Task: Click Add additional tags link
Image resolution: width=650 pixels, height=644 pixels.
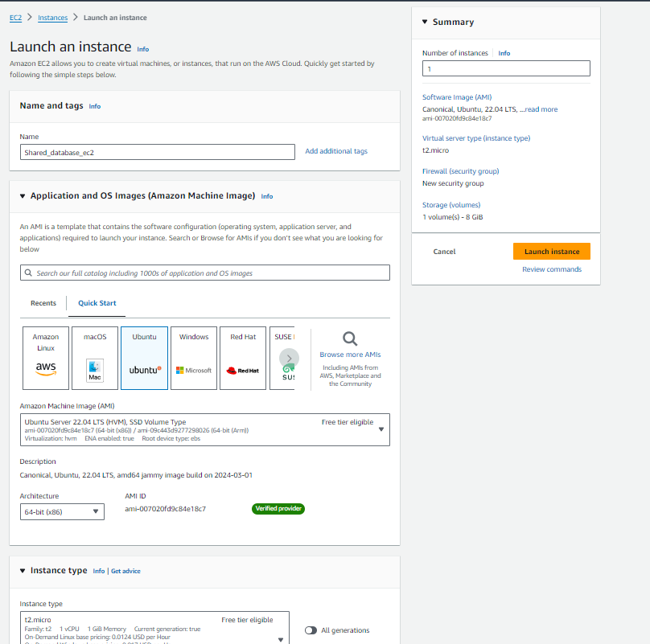Action: [336, 151]
